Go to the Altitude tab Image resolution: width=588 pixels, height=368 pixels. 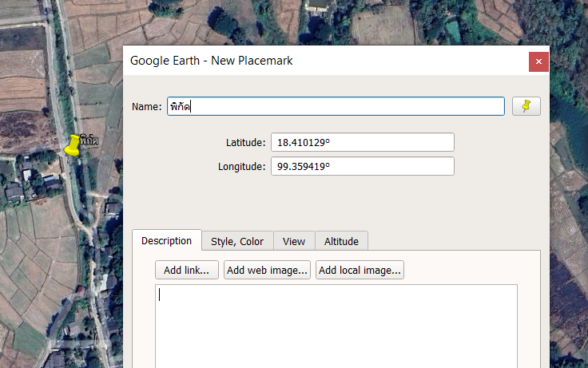(x=341, y=241)
